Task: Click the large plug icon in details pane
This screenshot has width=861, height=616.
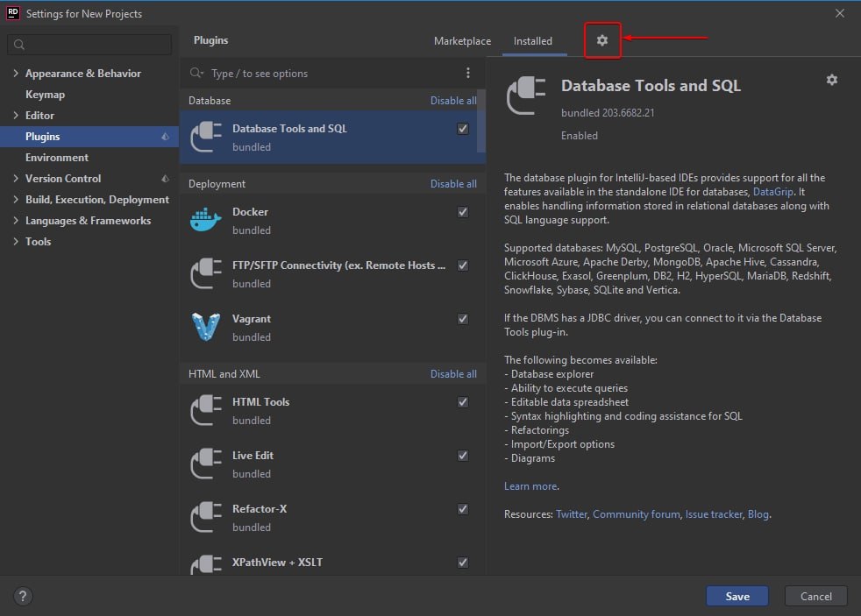Action: click(x=525, y=96)
